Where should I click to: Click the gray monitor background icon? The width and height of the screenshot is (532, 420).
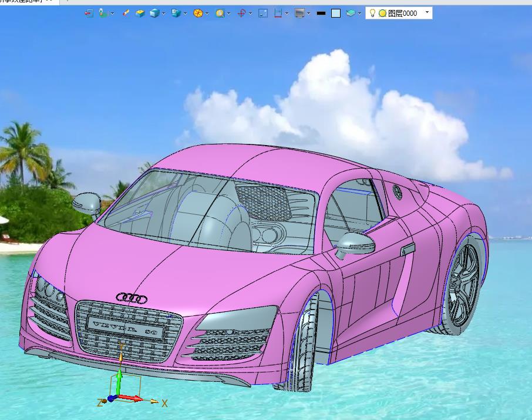(x=299, y=14)
